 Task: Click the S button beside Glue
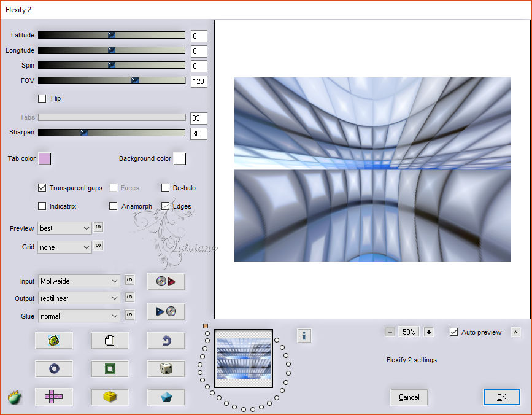129,315
